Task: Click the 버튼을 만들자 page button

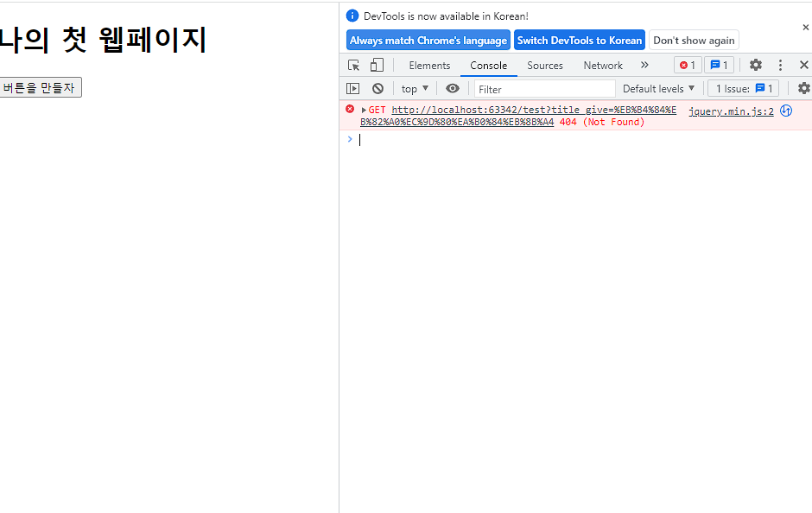Action: tap(40, 87)
